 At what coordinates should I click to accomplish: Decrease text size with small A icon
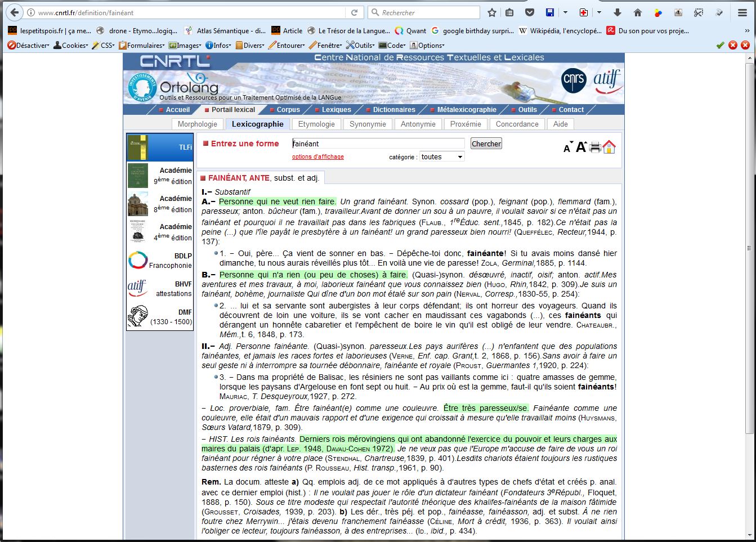pyautogui.click(x=567, y=149)
